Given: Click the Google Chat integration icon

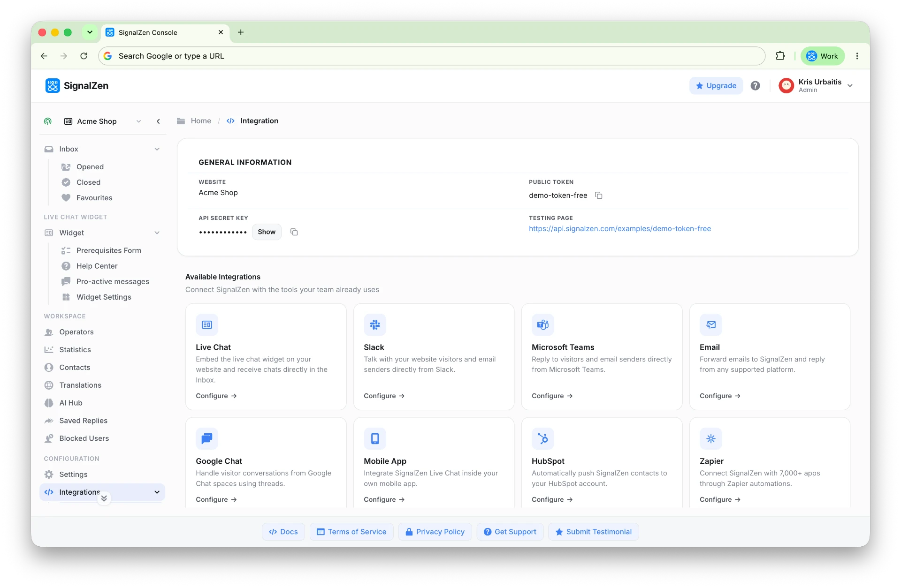Looking at the screenshot, I should tap(207, 438).
